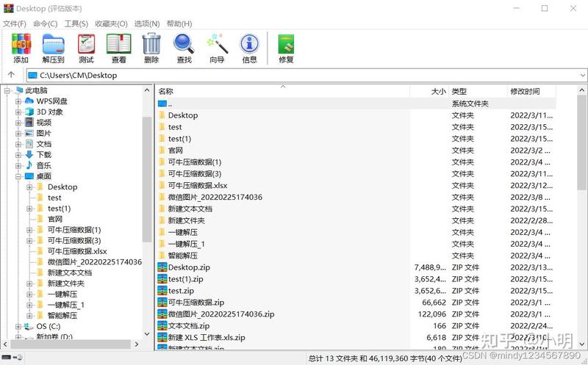Click the 下载 arrow icon in tree

coord(29,154)
